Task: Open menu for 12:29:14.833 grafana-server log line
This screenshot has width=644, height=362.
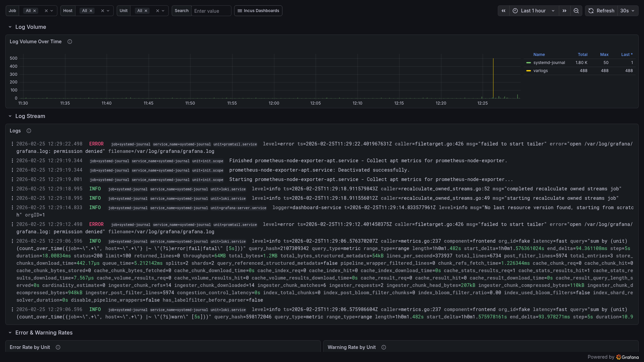Action: [12, 207]
